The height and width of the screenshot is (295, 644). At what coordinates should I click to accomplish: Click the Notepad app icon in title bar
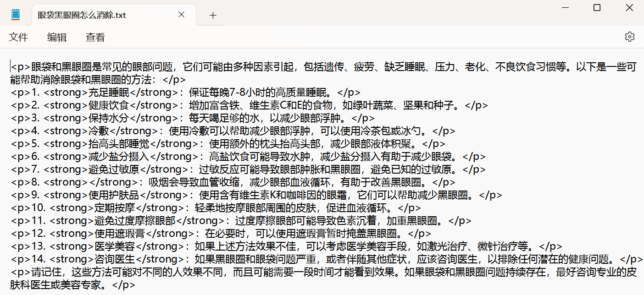tap(16, 15)
